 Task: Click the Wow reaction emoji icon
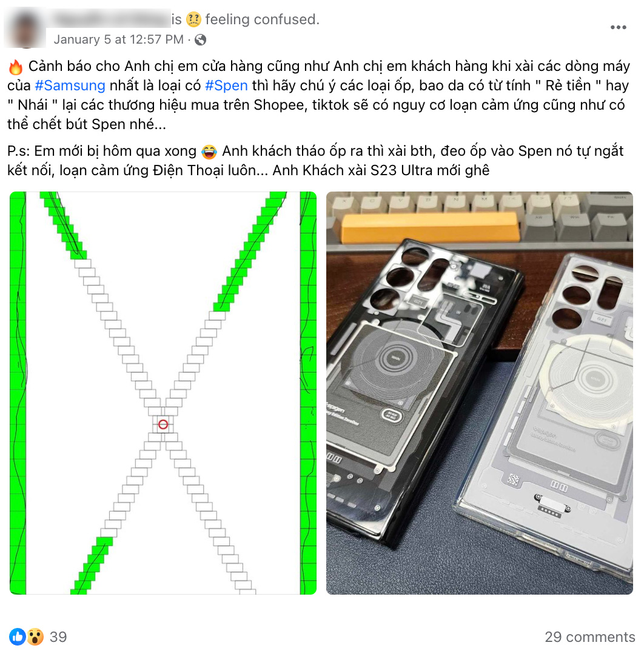point(35,636)
